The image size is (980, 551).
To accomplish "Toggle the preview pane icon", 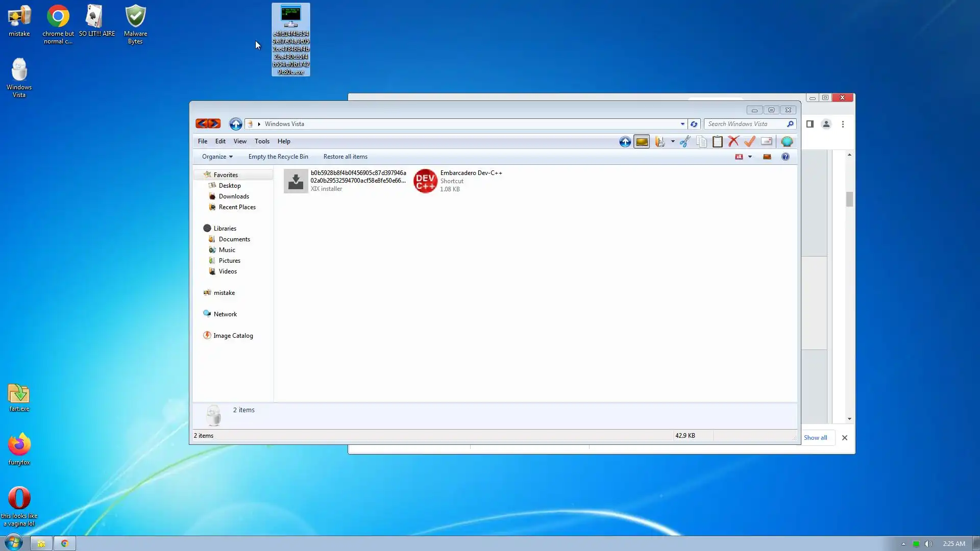I will coord(767,157).
